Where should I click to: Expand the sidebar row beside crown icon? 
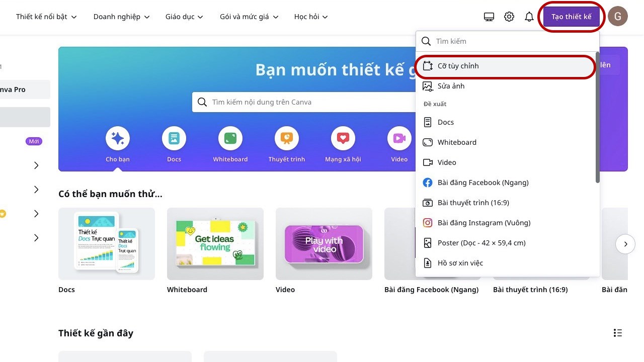(x=36, y=214)
